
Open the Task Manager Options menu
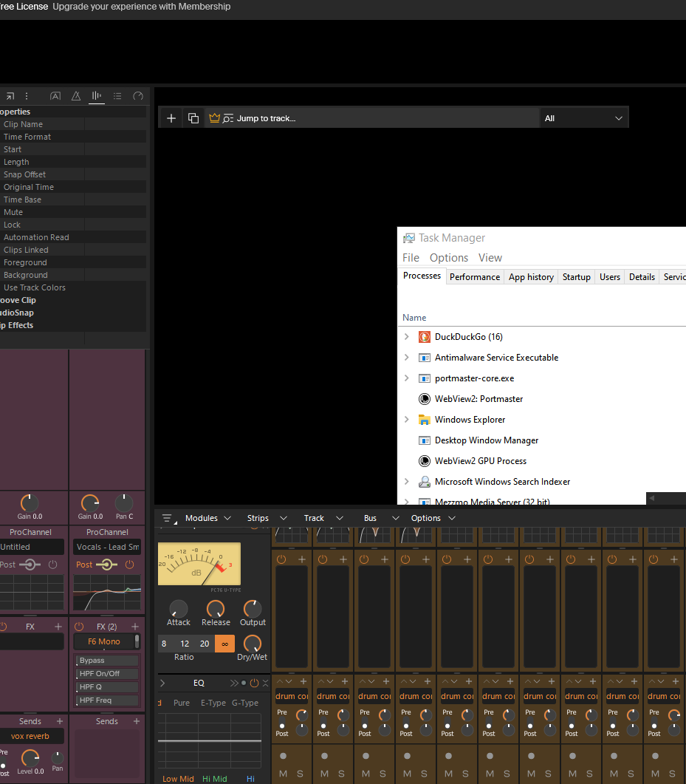[449, 257]
